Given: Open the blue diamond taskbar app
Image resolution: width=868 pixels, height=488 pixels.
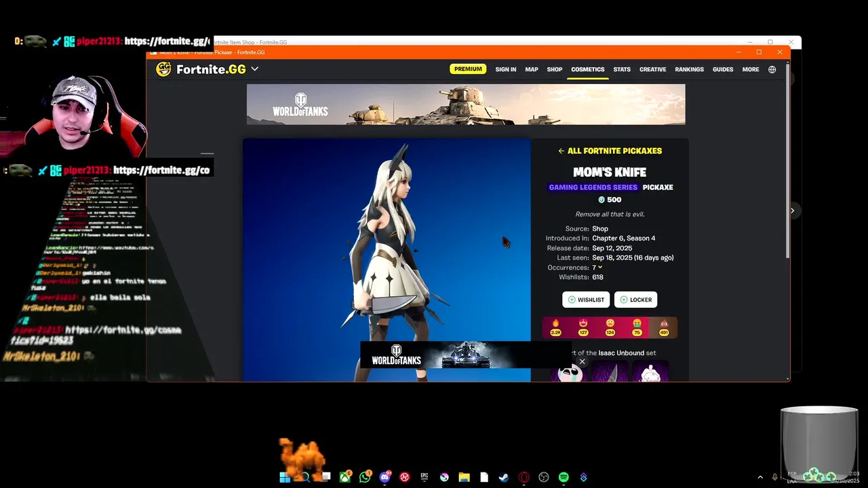Looking at the screenshot, I should pyautogui.click(x=583, y=477).
